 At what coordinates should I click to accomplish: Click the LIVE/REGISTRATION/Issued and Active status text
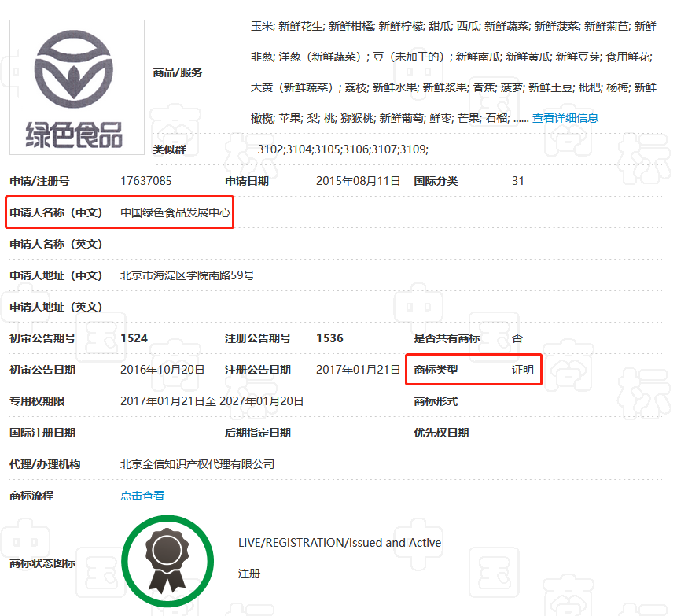[340, 543]
